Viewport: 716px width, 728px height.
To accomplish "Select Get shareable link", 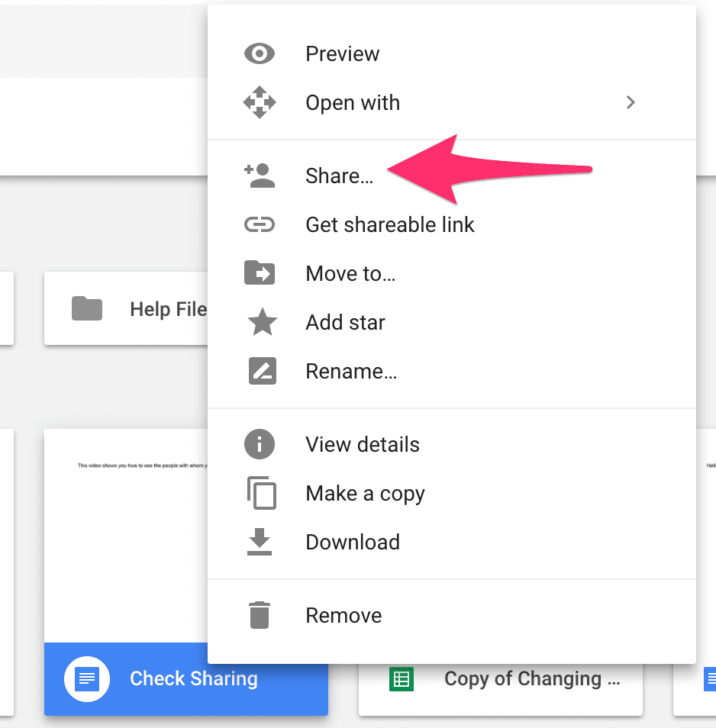I will point(451,224).
